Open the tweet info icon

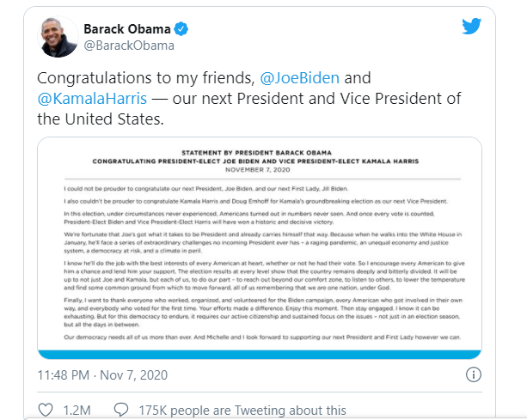coord(472,374)
